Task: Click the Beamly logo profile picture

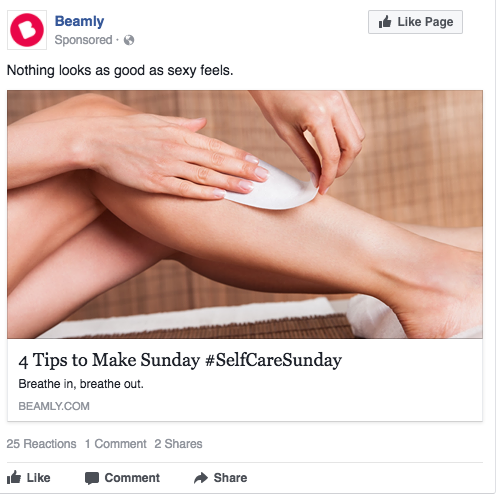Action: coord(27,30)
